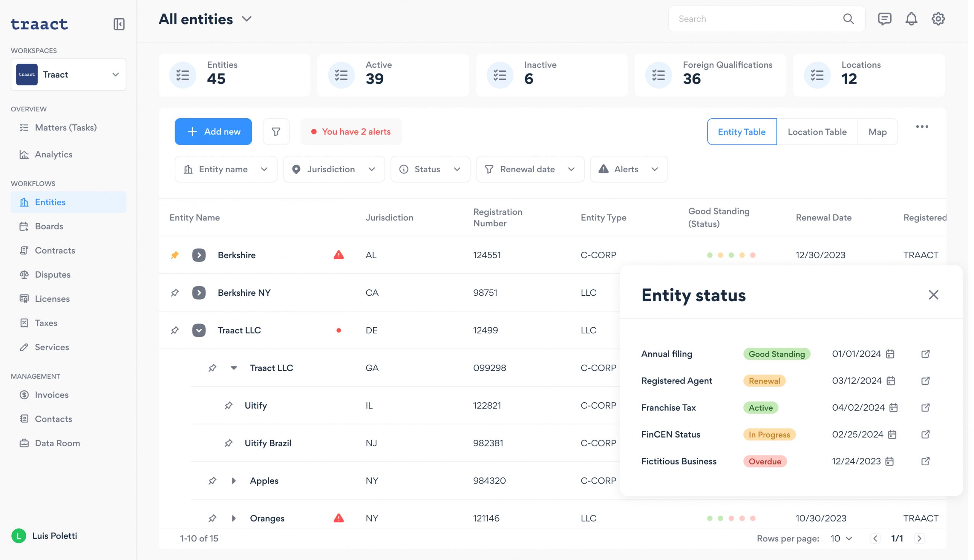The height and width of the screenshot is (560, 974).
Task: Expand the Apples row
Action: (234, 481)
